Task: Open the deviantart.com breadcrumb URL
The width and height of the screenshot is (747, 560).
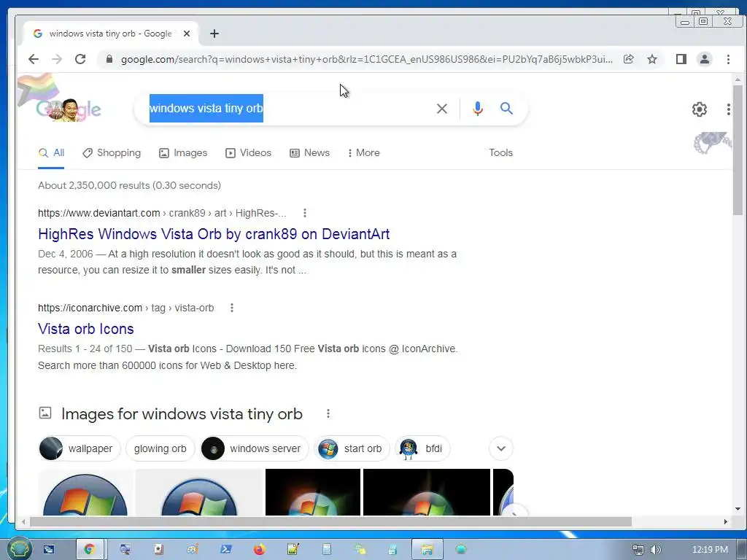Action: pyautogui.click(x=162, y=213)
